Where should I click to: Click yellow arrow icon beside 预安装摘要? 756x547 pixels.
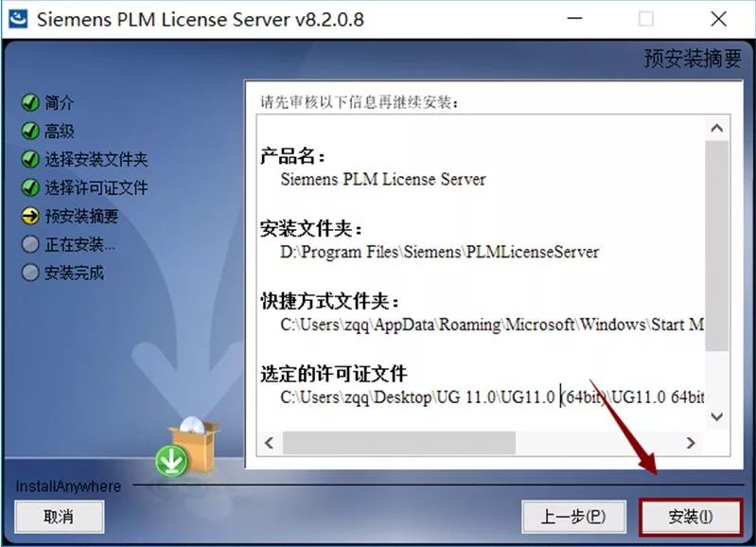point(30,216)
